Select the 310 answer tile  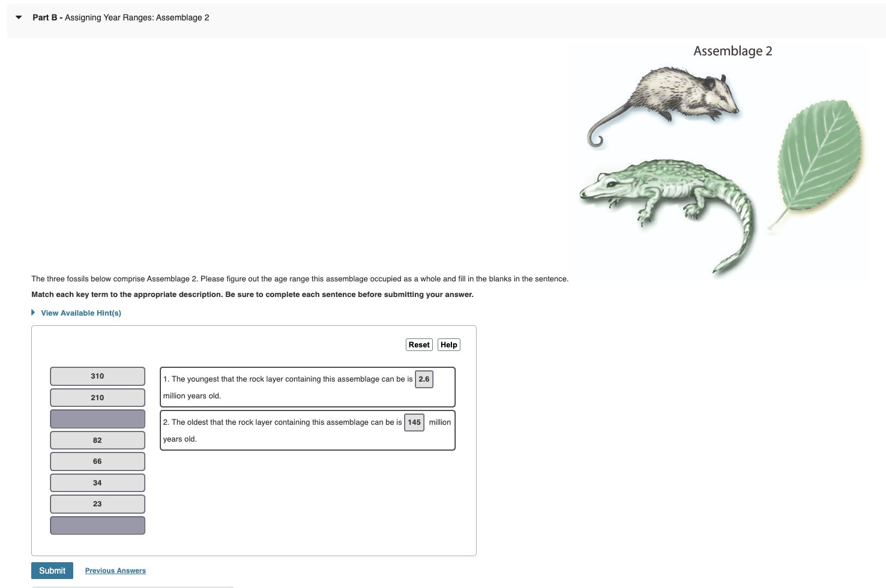[97, 376]
